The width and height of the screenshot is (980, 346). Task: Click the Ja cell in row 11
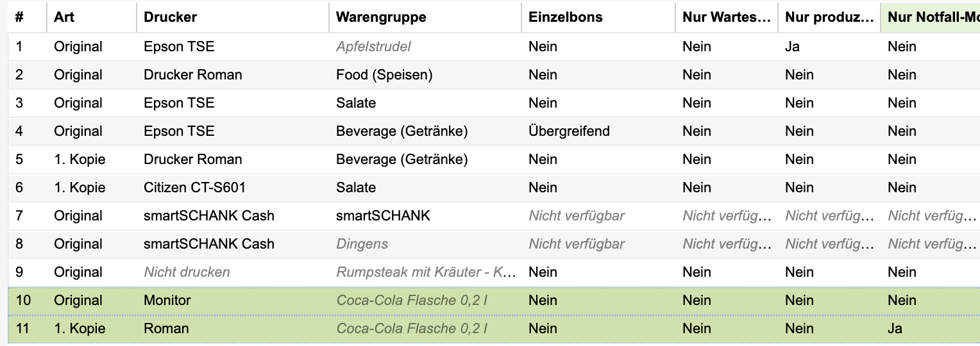(x=895, y=329)
